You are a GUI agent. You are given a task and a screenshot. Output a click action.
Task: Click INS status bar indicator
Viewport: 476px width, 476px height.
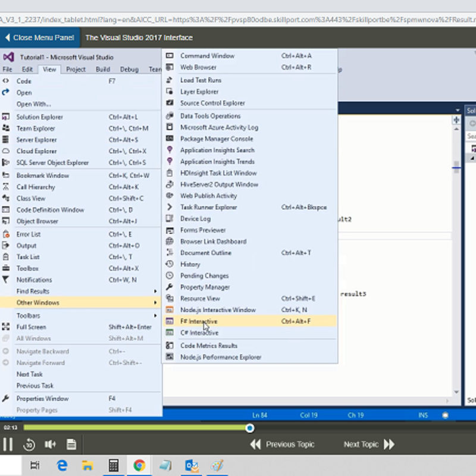coord(423,415)
